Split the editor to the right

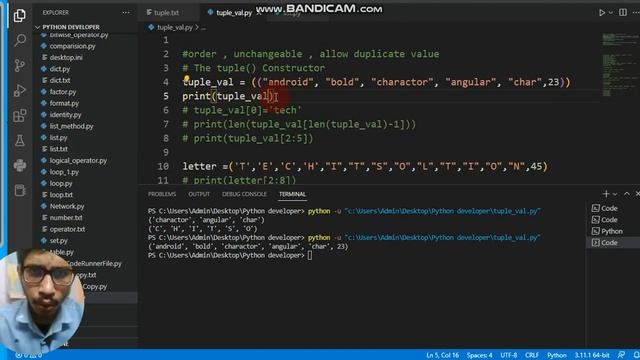(x=623, y=13)
